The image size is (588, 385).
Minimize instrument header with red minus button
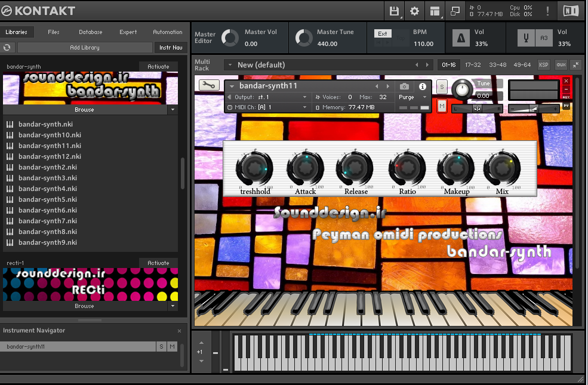(x=567, y=89)
